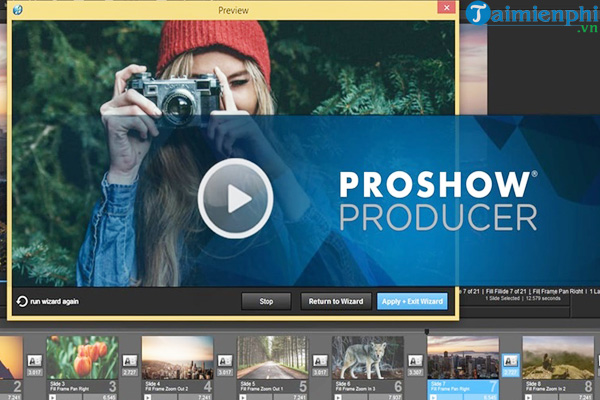Click the 2.727 transition time after Slide 7
Screen dimensions: 600x400
click(510, 372)
